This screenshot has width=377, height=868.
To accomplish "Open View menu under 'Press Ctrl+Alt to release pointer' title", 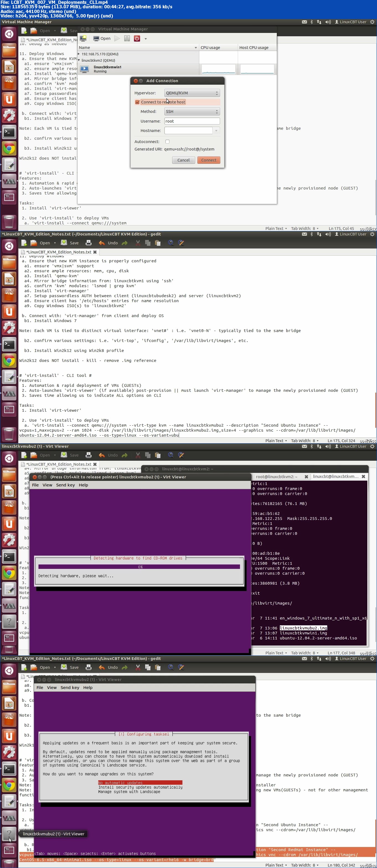I will 47,485.
